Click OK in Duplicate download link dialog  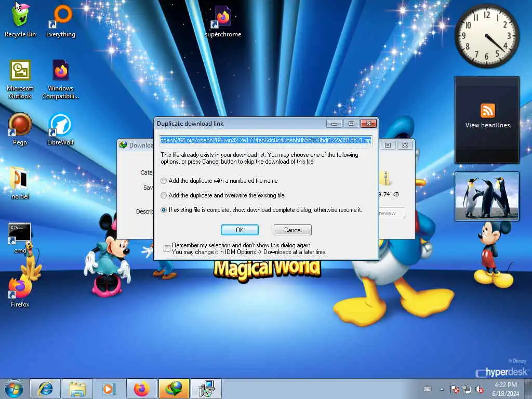[240, 230]
